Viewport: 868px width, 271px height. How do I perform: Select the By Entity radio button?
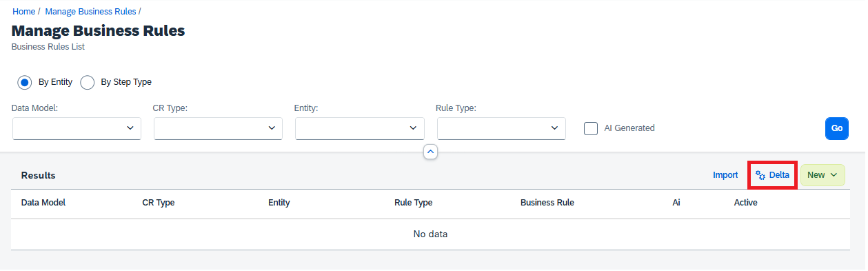[x=25, y=82]
